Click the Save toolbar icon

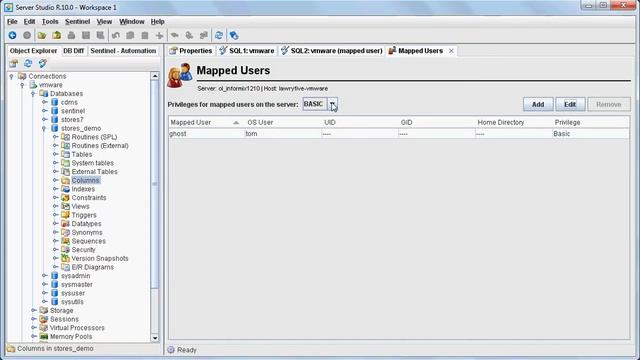pos(86,36)
